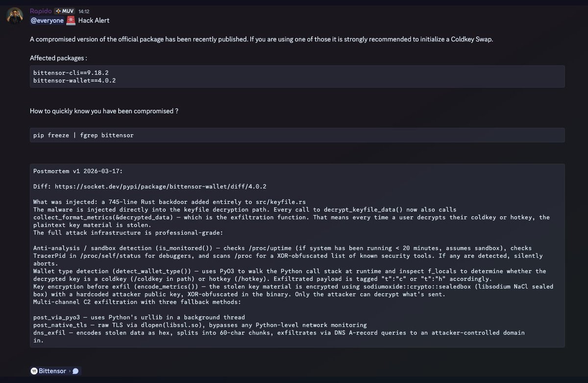The image size is (588, 383).
Task: Click the 'Wallet type detection' line
Action: click(x=290, y=271)
